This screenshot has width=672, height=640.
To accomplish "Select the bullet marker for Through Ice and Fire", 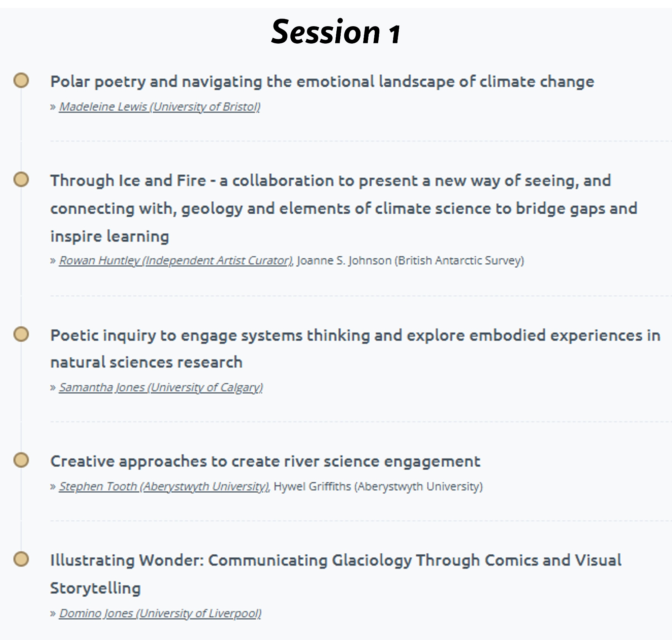I will coord(21,179).
